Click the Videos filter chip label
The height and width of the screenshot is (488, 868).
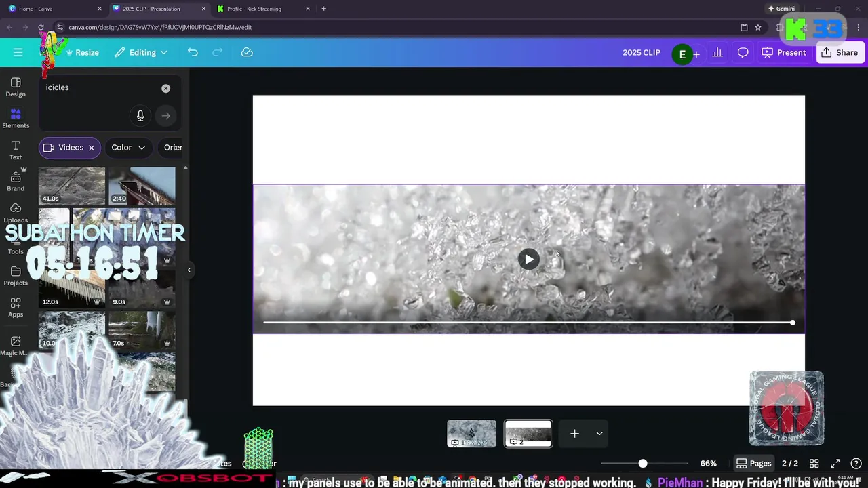(x=71, y=148)
